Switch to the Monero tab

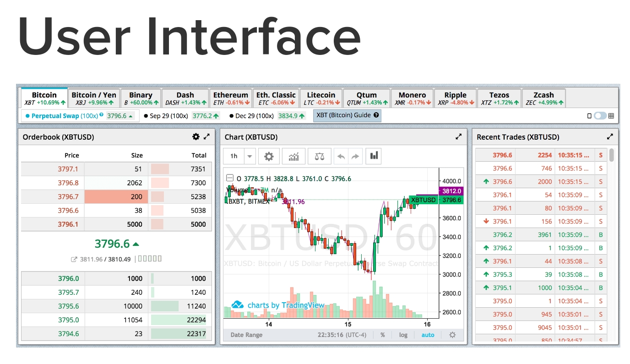point(412,98)
